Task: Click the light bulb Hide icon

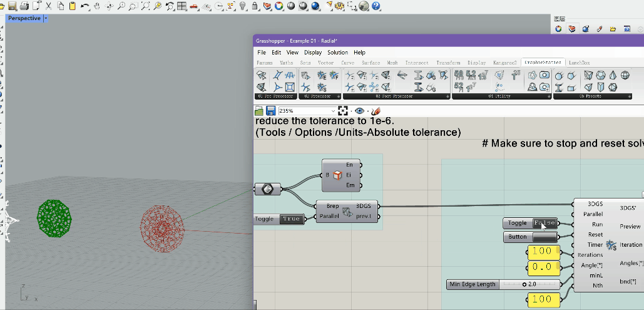Action: [243, 6]
